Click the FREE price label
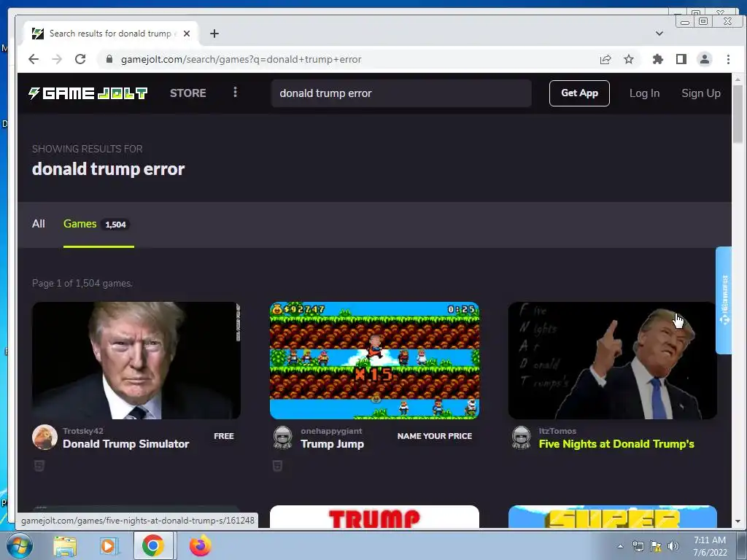 [224, 436]
